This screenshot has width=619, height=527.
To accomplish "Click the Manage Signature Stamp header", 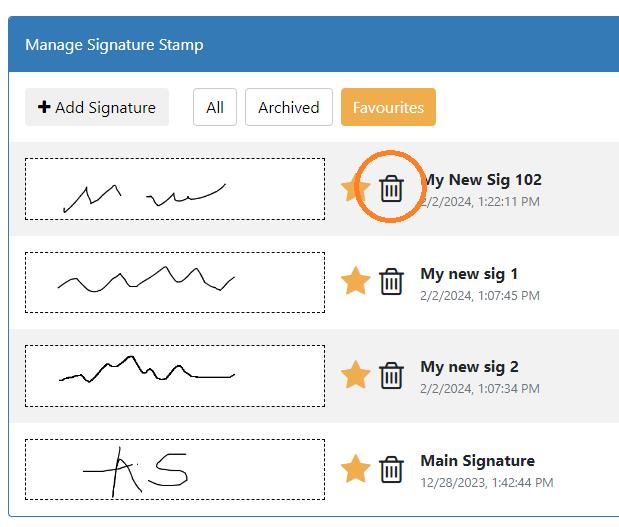I will pos(114,45).
